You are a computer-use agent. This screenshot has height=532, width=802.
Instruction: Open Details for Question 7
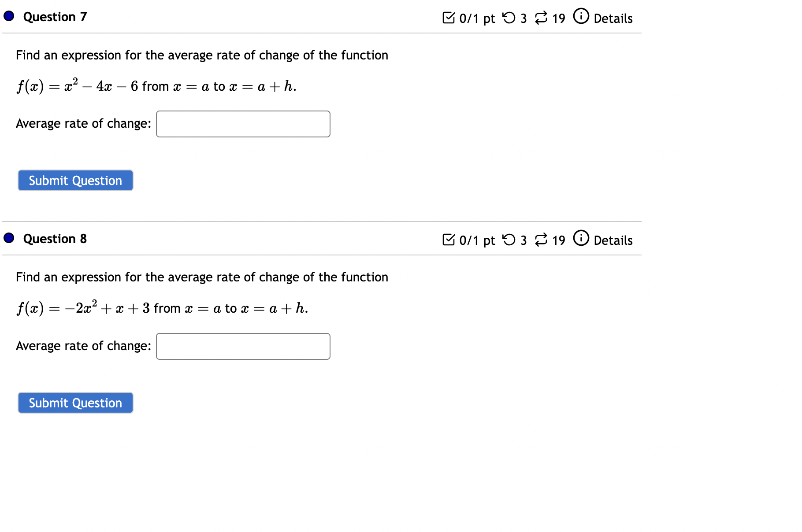pos(613,18)
